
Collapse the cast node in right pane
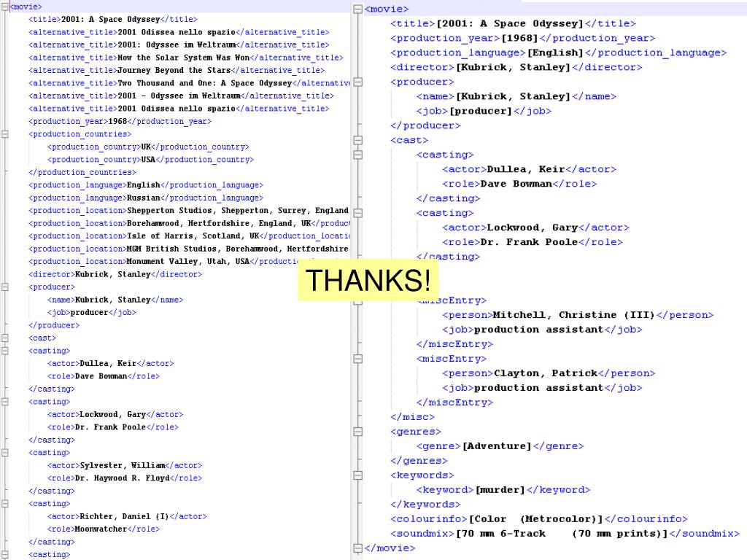[358, 140]
